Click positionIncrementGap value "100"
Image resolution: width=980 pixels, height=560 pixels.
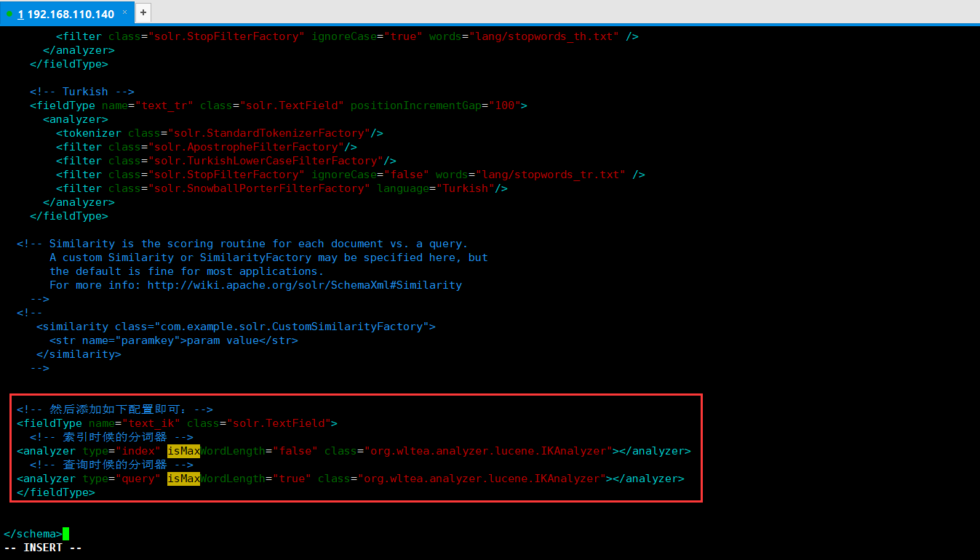[x=504, y=105]
